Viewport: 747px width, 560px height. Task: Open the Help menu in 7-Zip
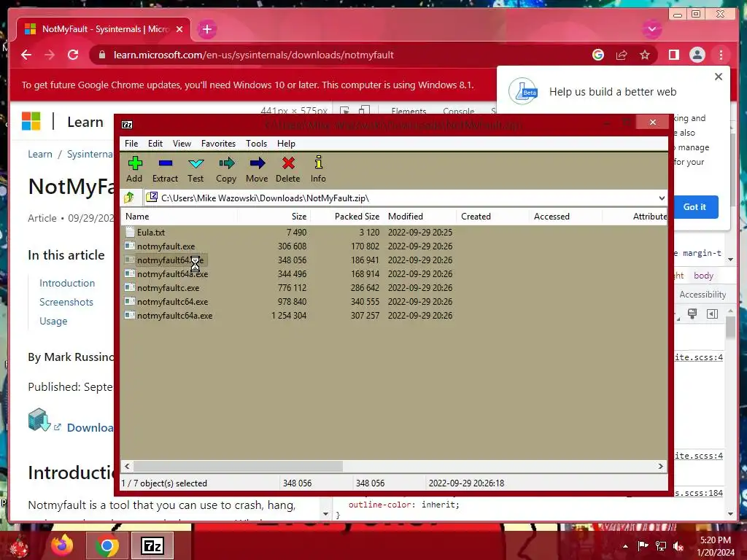coord(286,144)
